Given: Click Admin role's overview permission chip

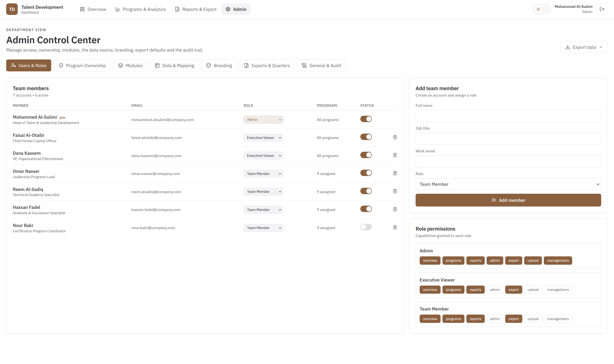Looking at the screenshot, I should coord(430,260).
